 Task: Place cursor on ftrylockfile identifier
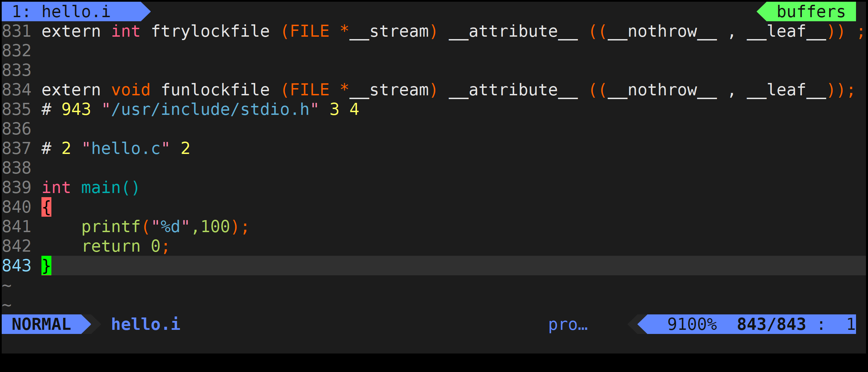tap(210, 31)
